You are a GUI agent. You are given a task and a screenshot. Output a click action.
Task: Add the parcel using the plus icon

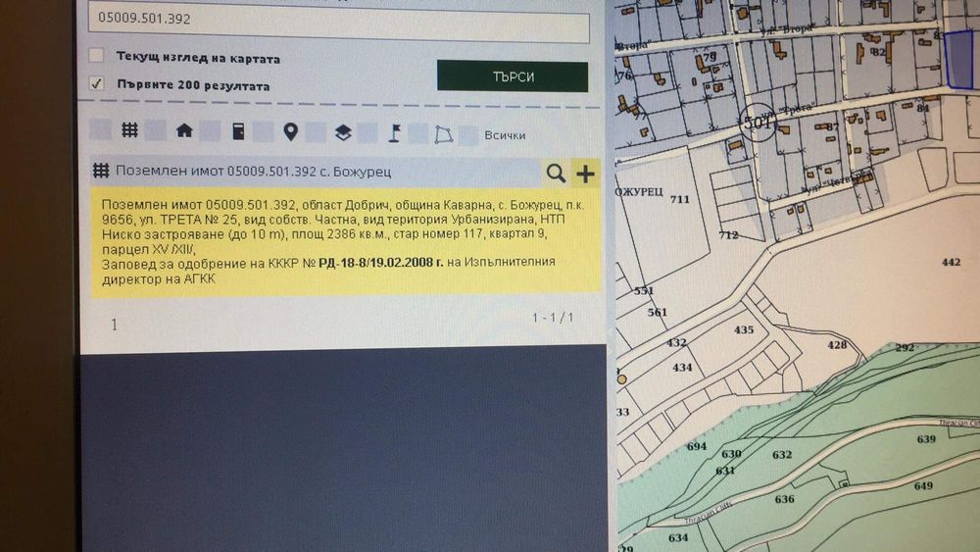[x=586, y=174]
